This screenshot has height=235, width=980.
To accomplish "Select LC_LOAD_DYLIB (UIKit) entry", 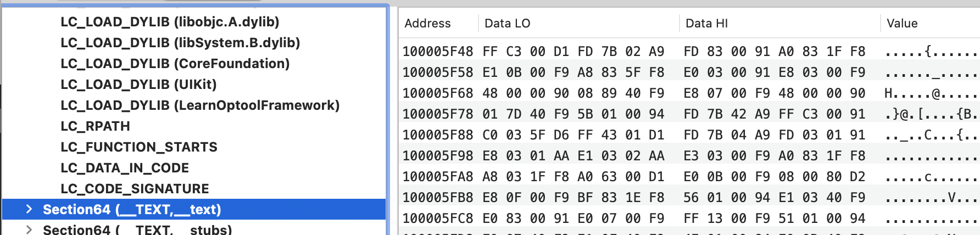I will (138, 85).
